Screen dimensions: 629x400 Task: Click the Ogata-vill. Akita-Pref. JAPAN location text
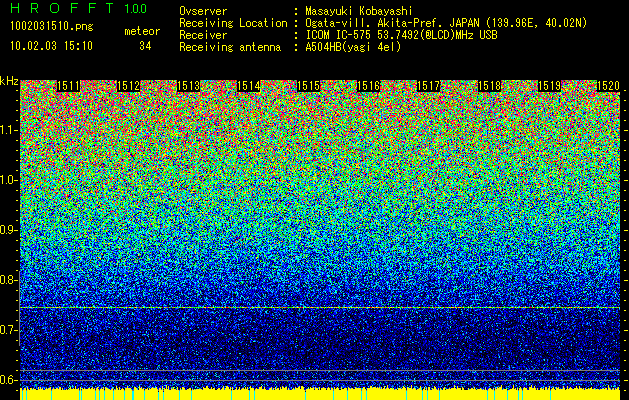[446, 23]
